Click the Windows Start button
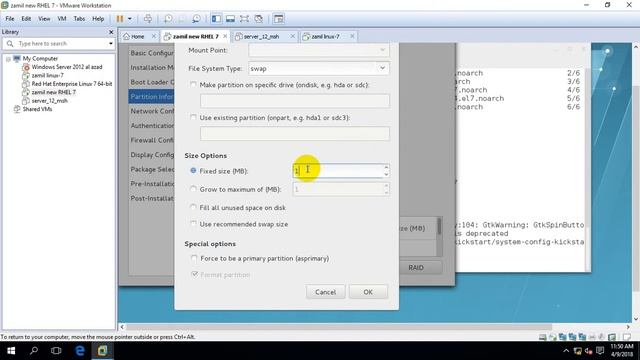This screenshot has height=360, width=640. [x=11, y=351]
